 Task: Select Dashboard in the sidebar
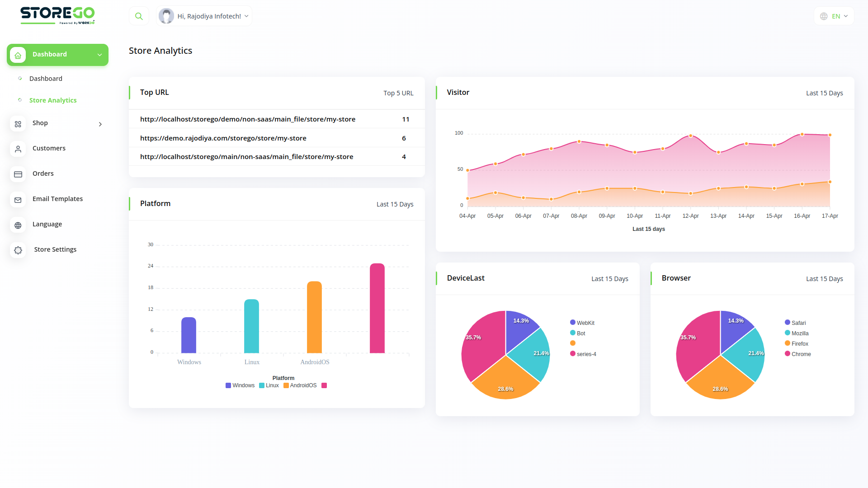(x=46, y=78)
